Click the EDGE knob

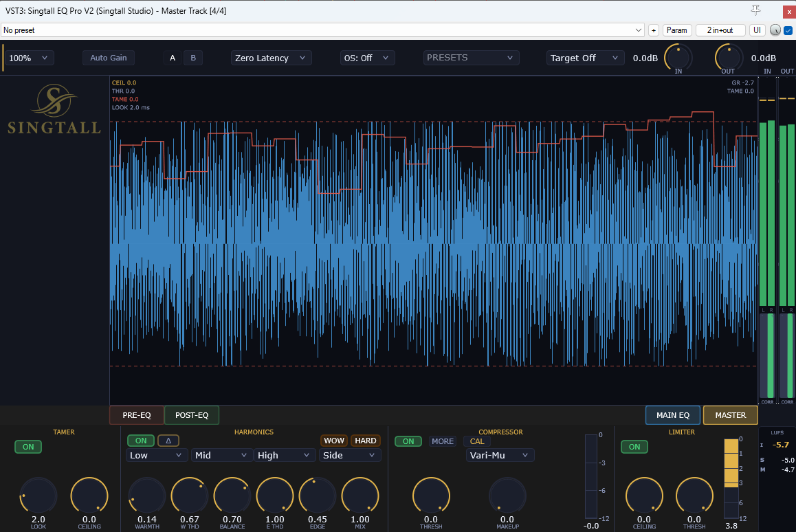(x=318, y=496)
